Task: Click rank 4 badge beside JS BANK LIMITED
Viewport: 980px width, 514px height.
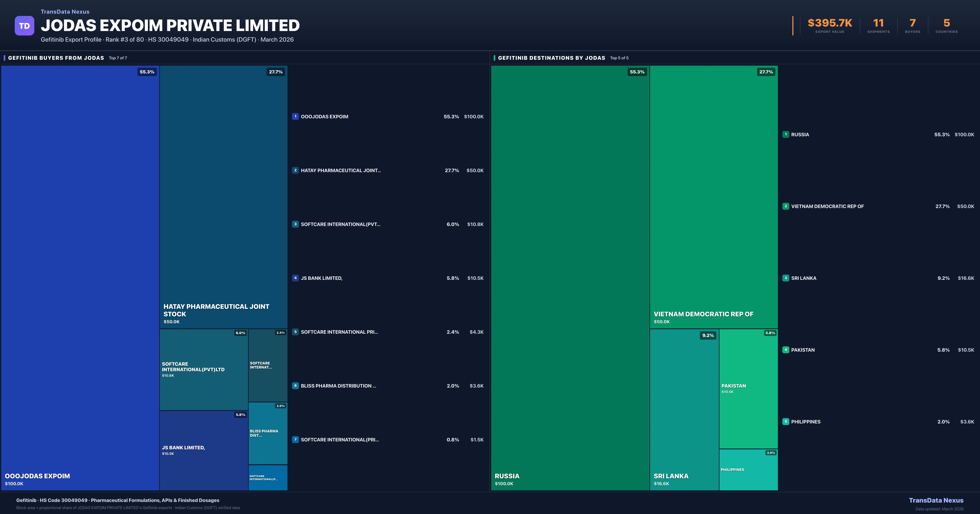Action: [295, 278]
